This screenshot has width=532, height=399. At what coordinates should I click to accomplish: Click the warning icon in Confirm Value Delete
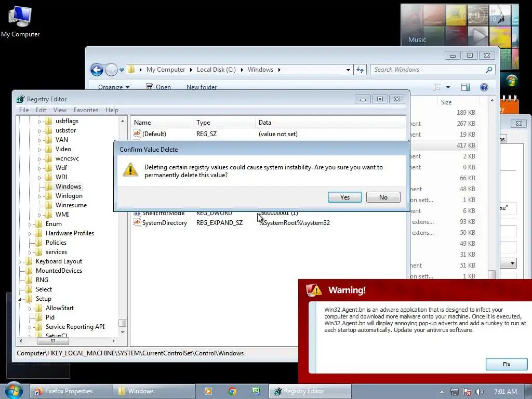point(130,170)
